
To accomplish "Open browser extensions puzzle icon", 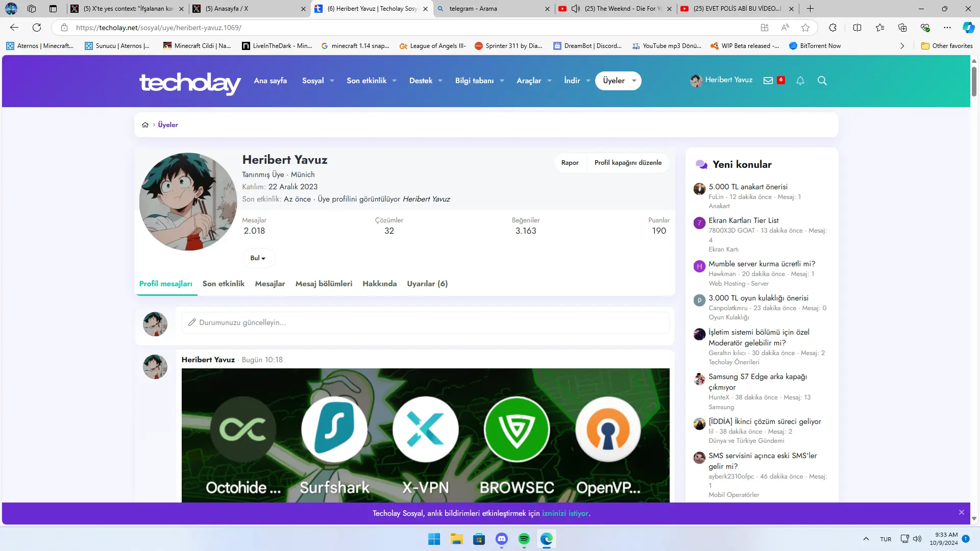I will [832, 28].
